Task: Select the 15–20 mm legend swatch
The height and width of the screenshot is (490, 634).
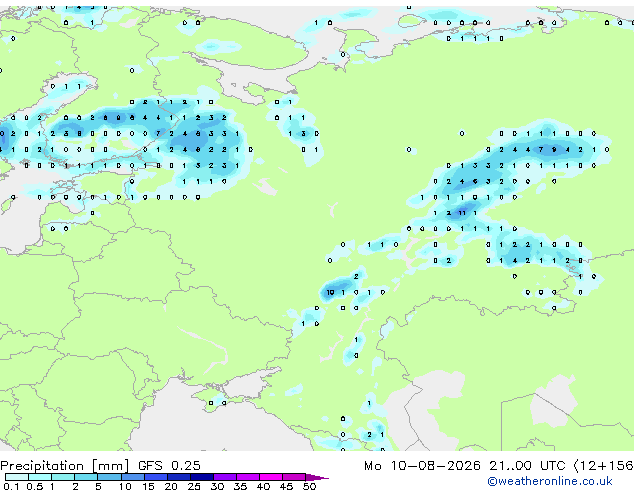Action: (x=155, y=477)
